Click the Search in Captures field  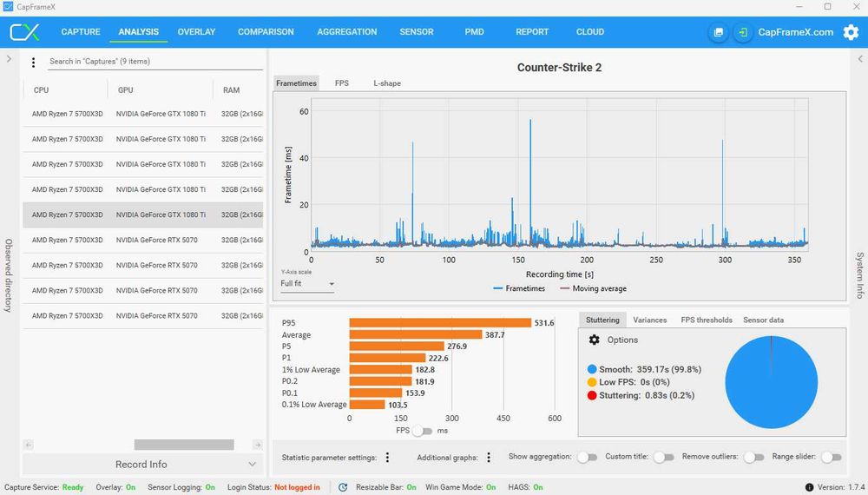(x=155, y=62)
